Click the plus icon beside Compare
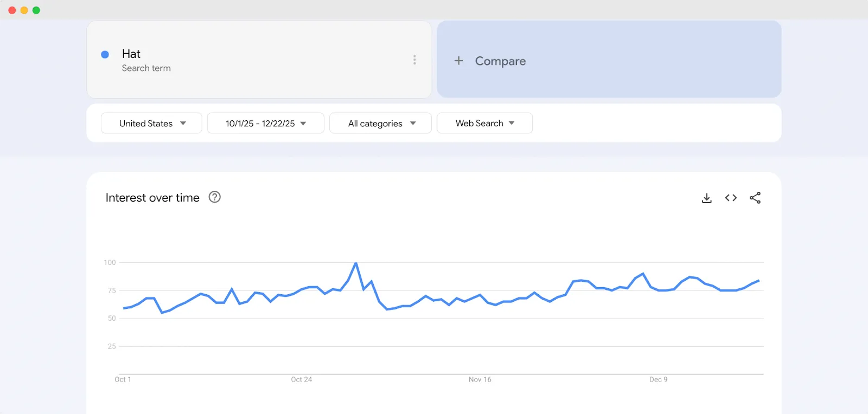This screenshot has height=414, width=868. [x=458, y=61]
